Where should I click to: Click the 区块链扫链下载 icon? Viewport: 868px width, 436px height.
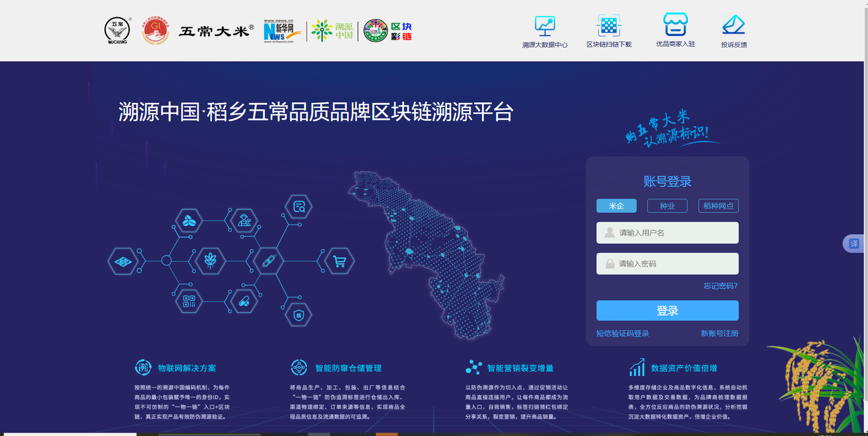(x=609, y=27)
